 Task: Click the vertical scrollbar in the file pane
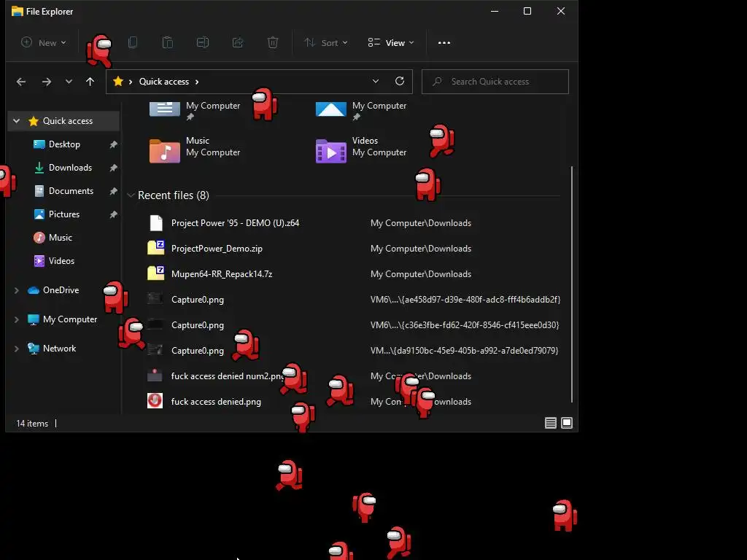[572, 284]
